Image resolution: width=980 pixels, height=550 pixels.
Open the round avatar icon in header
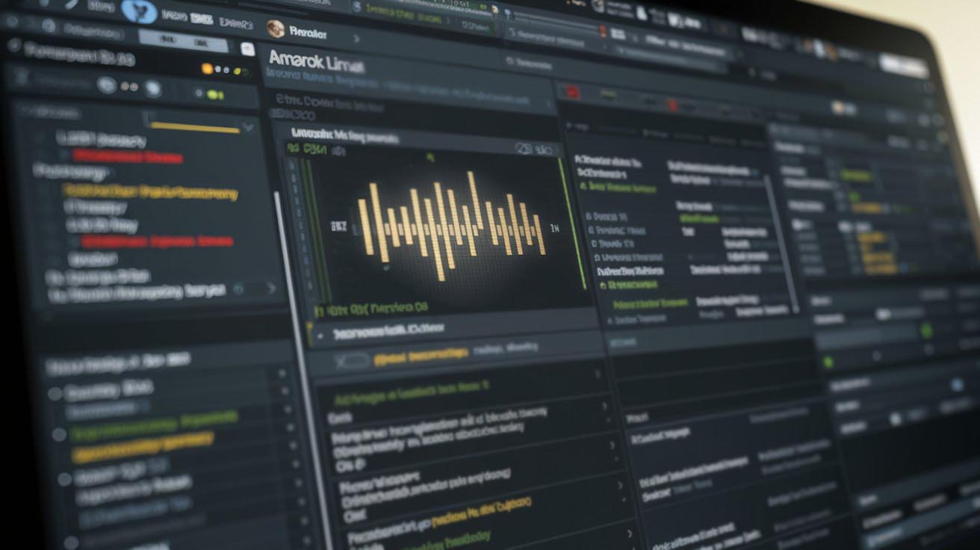(x=275, y=29)
